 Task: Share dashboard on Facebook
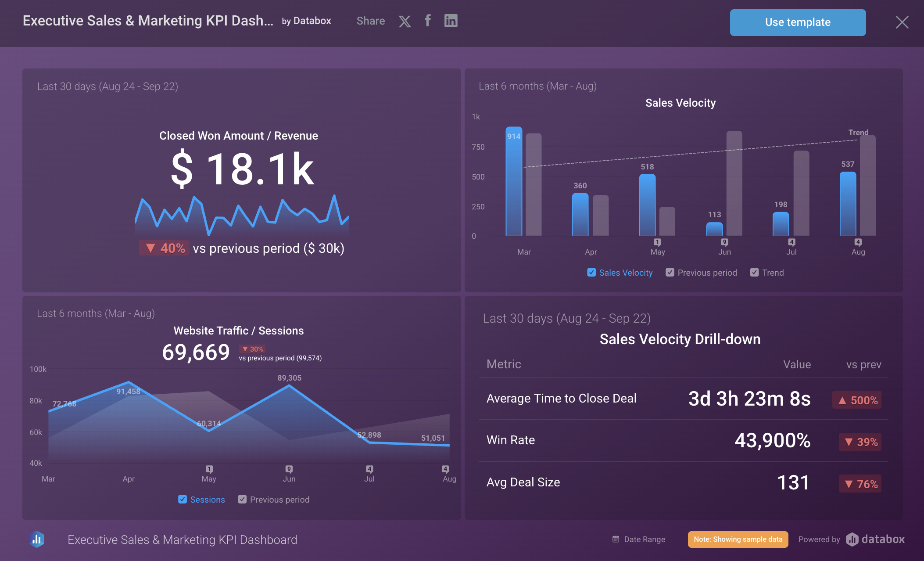tap(428, 21)
